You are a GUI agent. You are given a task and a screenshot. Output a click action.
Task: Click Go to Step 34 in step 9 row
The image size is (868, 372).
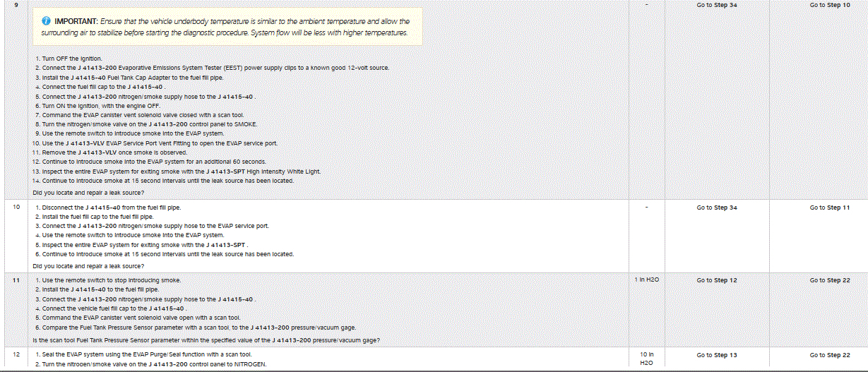[716, 5]
